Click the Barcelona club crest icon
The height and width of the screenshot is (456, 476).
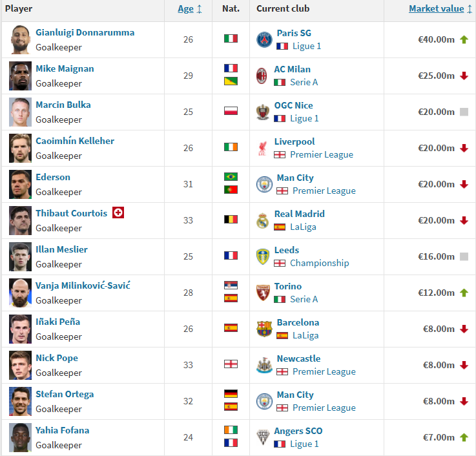(264, 329)
